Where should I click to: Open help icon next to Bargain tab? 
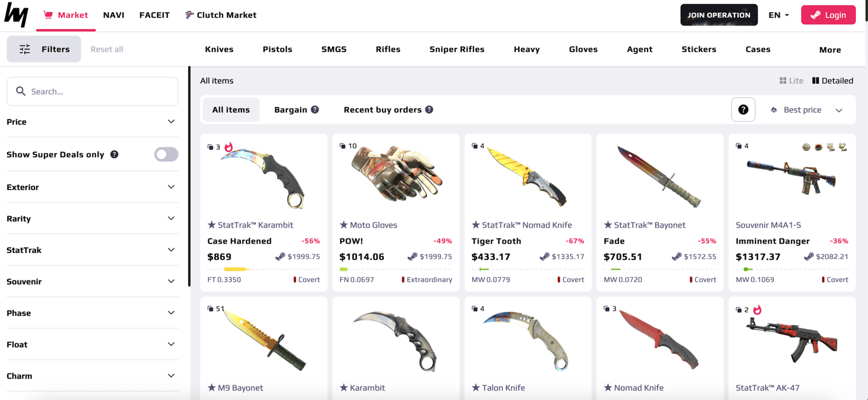pyautogui.click(x=315, y=110)
